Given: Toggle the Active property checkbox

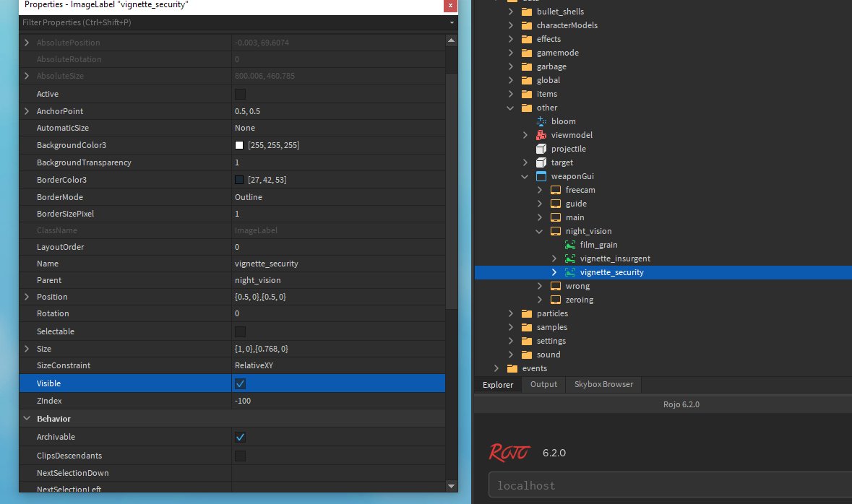Looking at the screenshot, I should coord(240,94).
